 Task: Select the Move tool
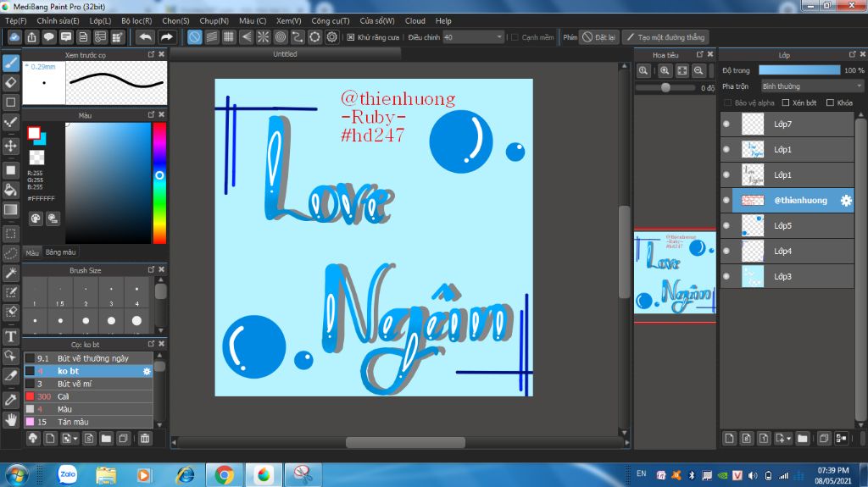point(11,146)
